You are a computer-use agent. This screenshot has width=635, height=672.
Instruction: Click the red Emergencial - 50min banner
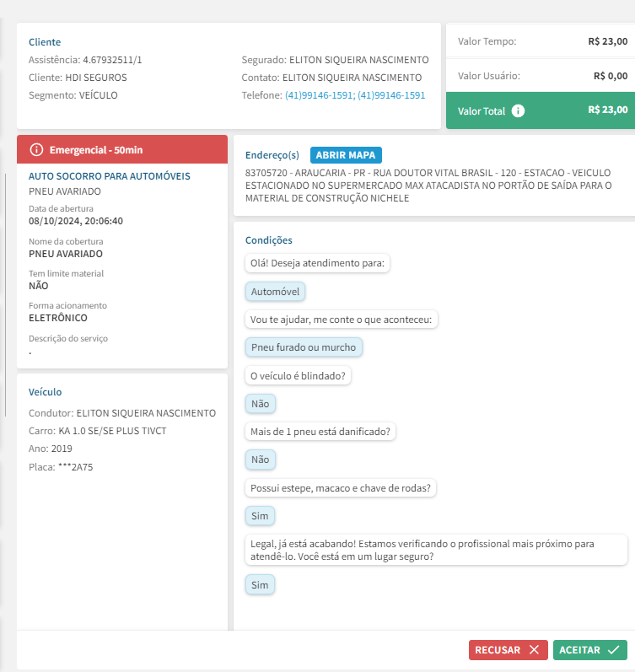click(122, 149)
